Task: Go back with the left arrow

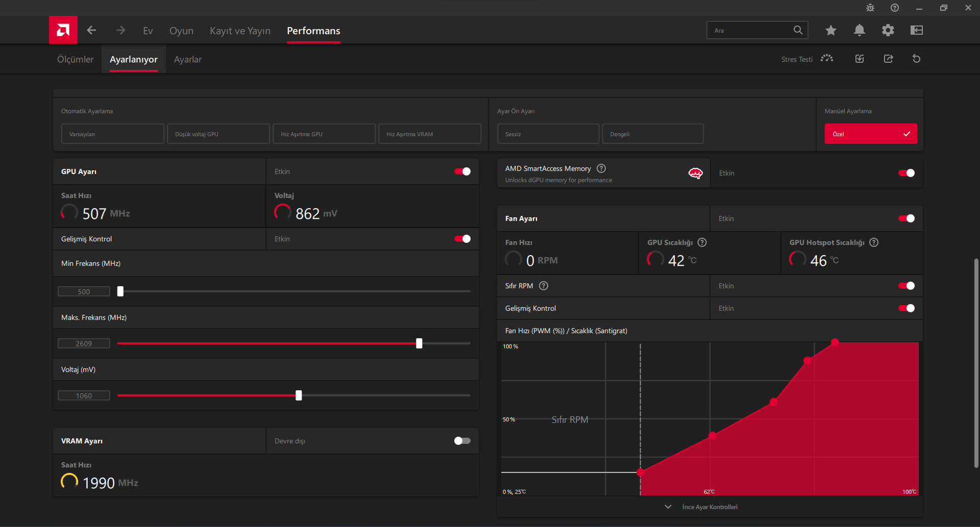Action: pos(91,30)
